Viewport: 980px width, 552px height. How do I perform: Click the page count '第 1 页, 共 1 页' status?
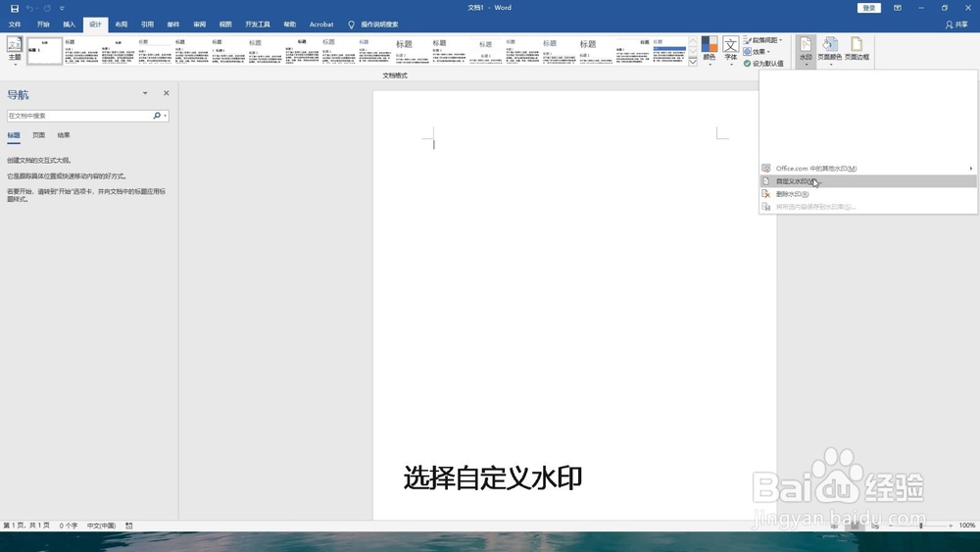[26, 526]
